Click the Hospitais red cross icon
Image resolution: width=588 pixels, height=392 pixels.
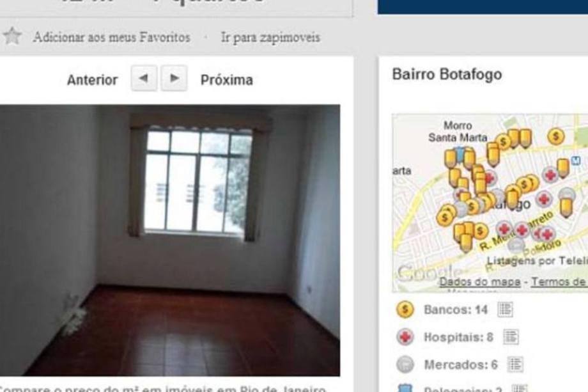405,337
